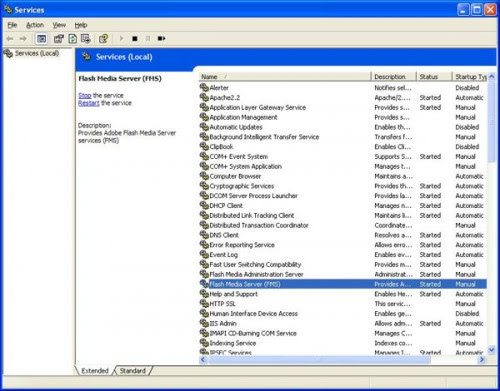This screenshot has width=500, height=391.
Task: Sort by the Status column header
Action: pos(434,77)
